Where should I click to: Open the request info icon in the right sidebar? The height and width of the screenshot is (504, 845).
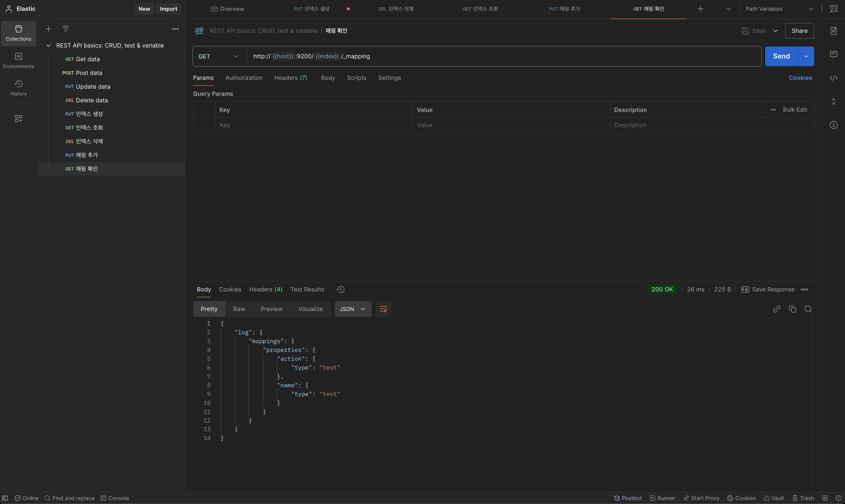[833, 125]
